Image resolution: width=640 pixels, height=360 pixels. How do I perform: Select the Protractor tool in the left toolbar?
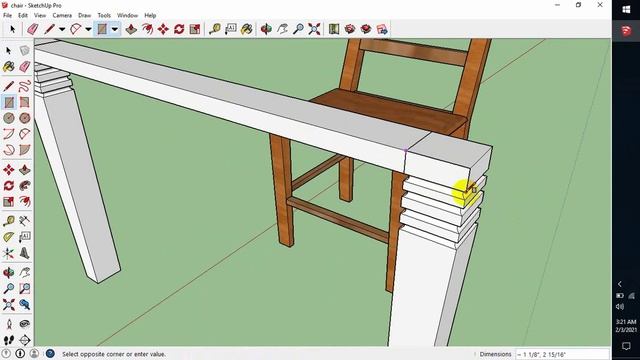pos(9,237)
